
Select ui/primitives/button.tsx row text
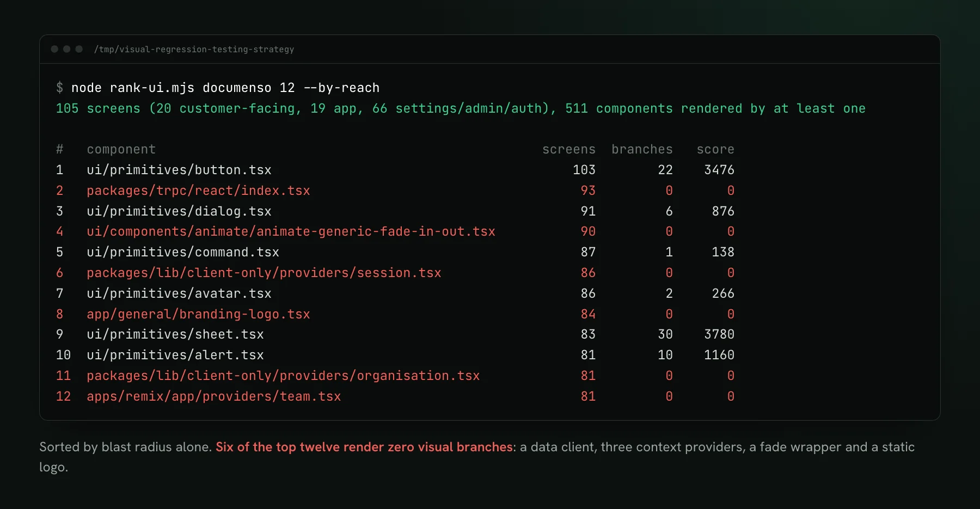click(x=179, y=170)
